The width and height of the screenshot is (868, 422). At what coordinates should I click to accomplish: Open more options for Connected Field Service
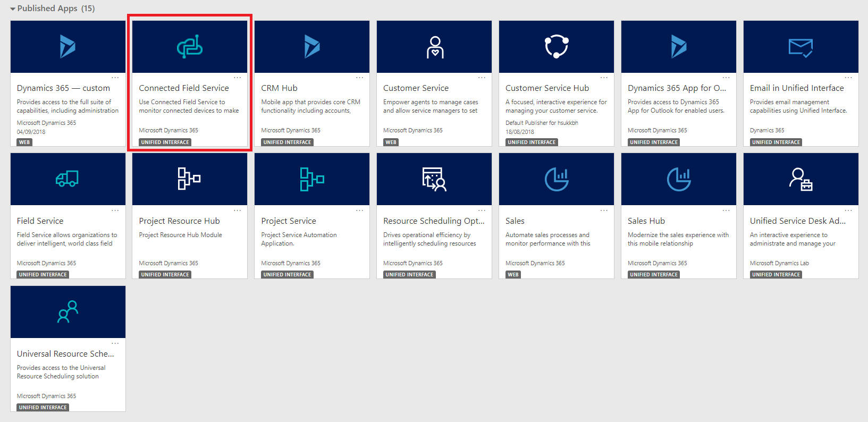point(237,78)
